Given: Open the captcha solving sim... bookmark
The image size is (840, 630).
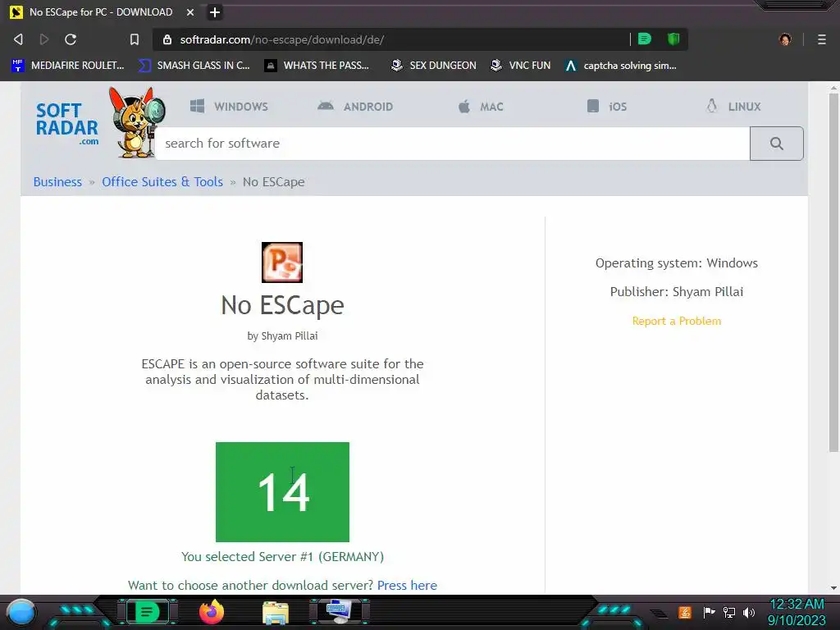Looking at the screenshot, I should pyautogui.click(x=621, y=66).
